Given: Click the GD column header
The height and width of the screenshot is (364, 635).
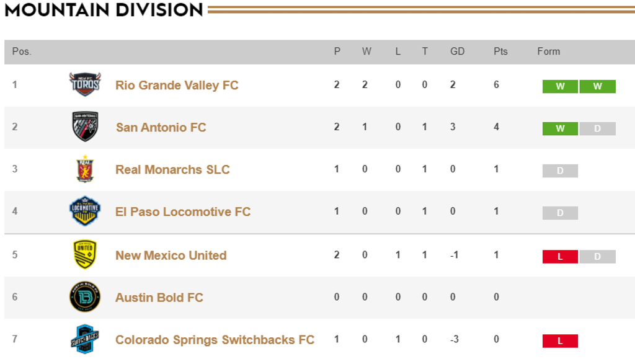Looking at the screenshot, I should point(457,51).
